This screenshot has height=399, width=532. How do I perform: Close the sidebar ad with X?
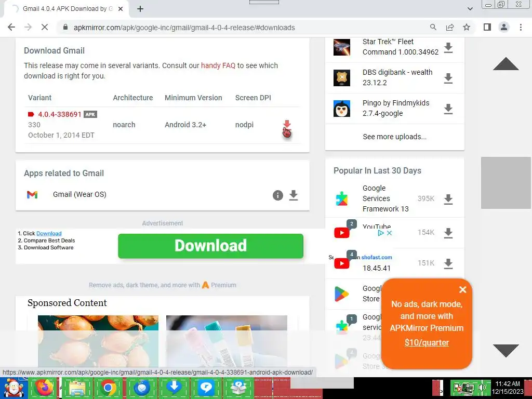point(390,233)
